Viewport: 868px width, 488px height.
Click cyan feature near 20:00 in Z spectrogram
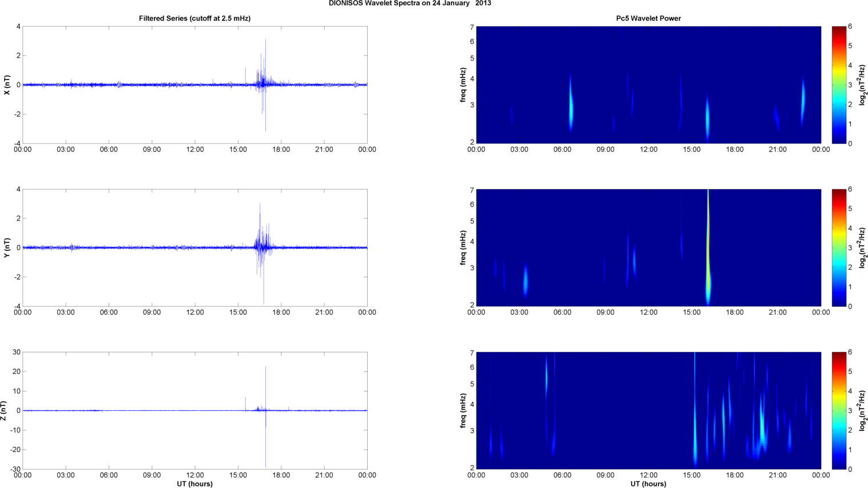pyautogui.click(x=762, y=423)
